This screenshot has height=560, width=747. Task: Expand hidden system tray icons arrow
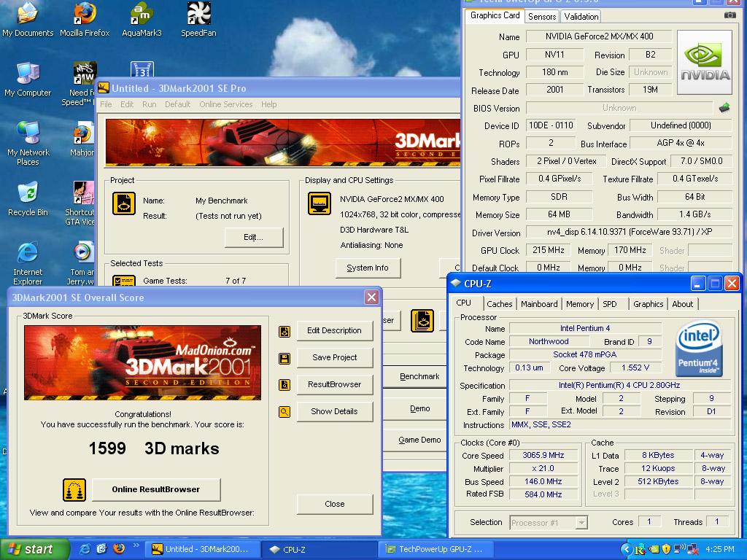[627, 549]
